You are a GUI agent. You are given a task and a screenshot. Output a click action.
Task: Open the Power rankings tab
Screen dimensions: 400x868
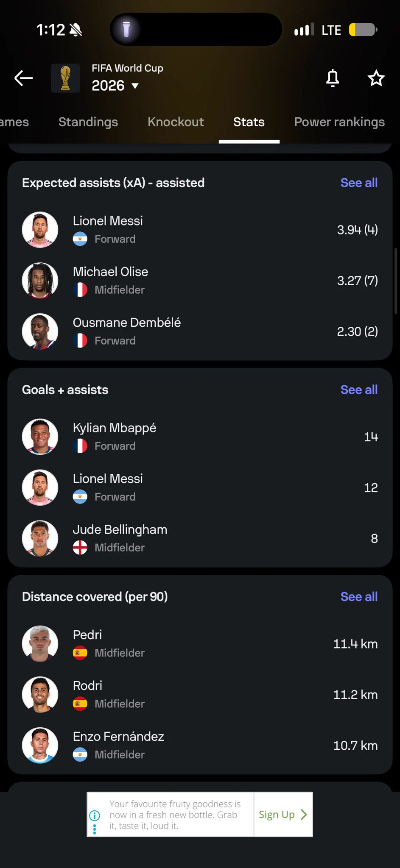(339, 122)
